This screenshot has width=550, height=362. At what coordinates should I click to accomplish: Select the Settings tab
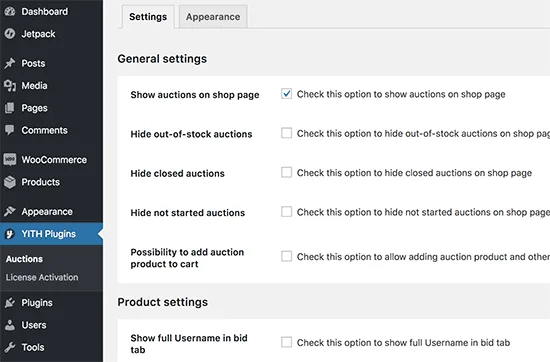148,16
